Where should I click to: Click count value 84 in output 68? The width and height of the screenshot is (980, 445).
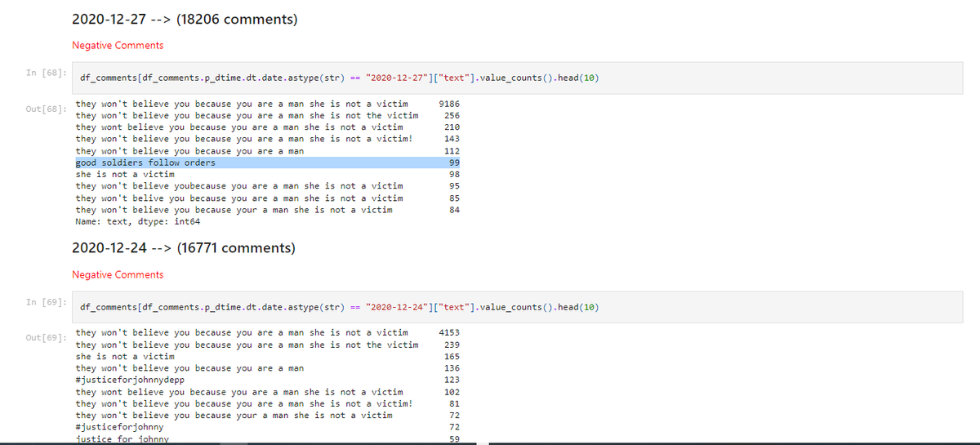[x=455, y=210]
